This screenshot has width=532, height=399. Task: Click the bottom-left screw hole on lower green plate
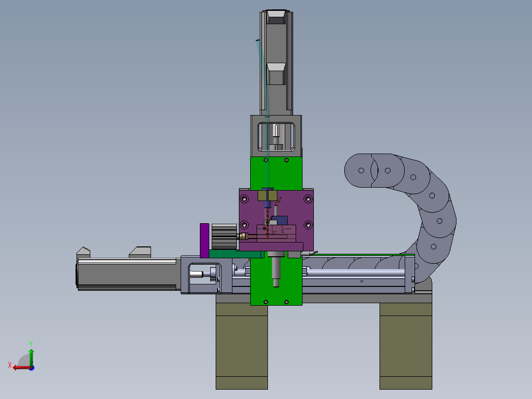tap(266, 302)
